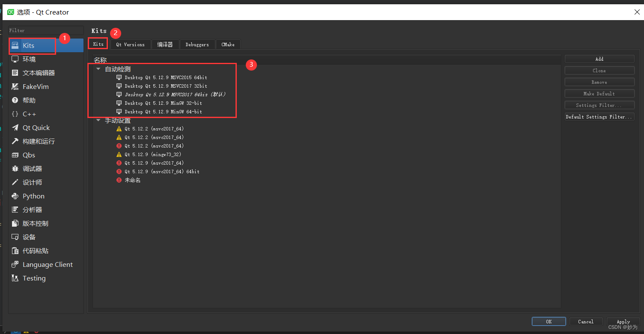Collapse the 自动检测 kit group
644x334 pixels.
click(x=98, y=69)
